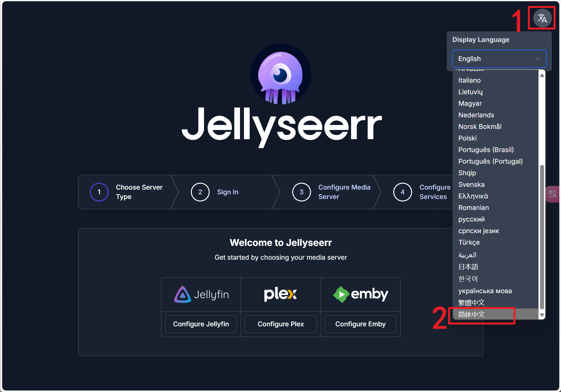Screen dimensions: 561x392
Task: Click the scrollbar down arrow in language list
Action: click(x=542, y=315)
